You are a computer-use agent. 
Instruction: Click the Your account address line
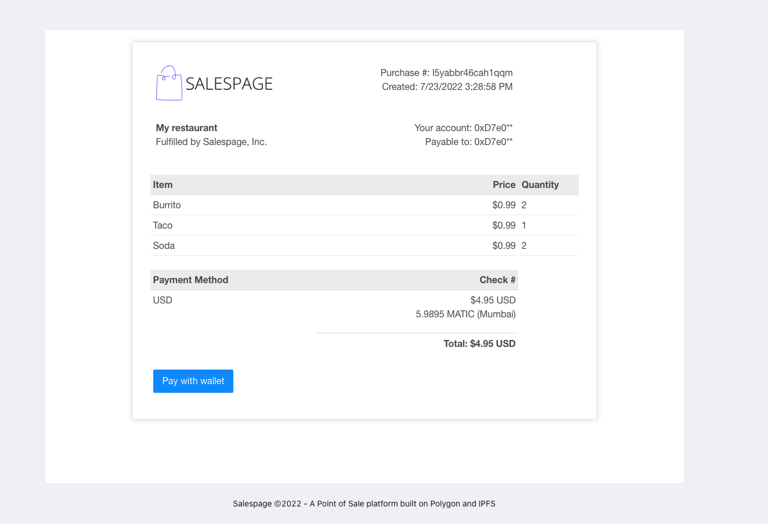[463, 128]
